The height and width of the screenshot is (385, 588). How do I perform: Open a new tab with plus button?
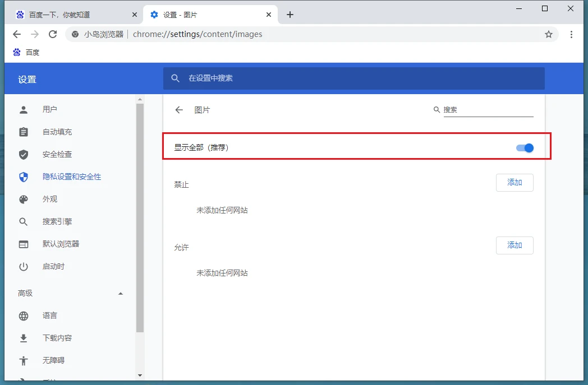[x=290, y=15]
